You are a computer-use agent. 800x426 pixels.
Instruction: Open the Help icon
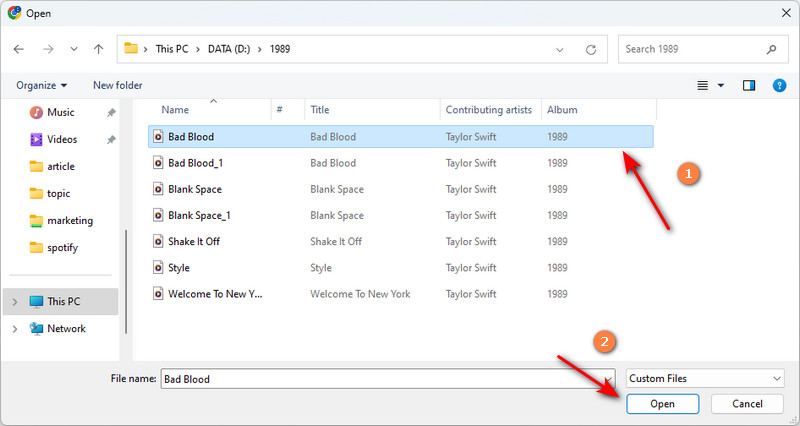point(779,85)
